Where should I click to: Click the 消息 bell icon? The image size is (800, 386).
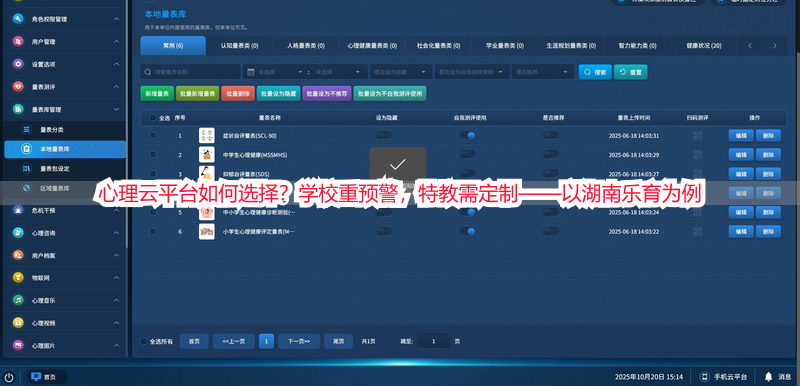(768, 377)
